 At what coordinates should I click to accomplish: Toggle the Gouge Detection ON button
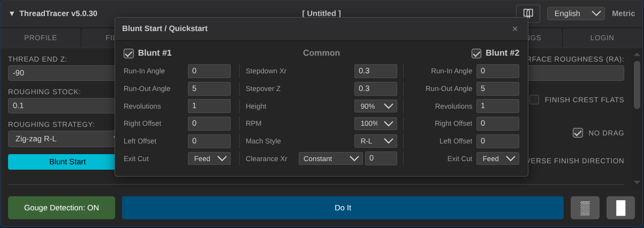point(62,208)
